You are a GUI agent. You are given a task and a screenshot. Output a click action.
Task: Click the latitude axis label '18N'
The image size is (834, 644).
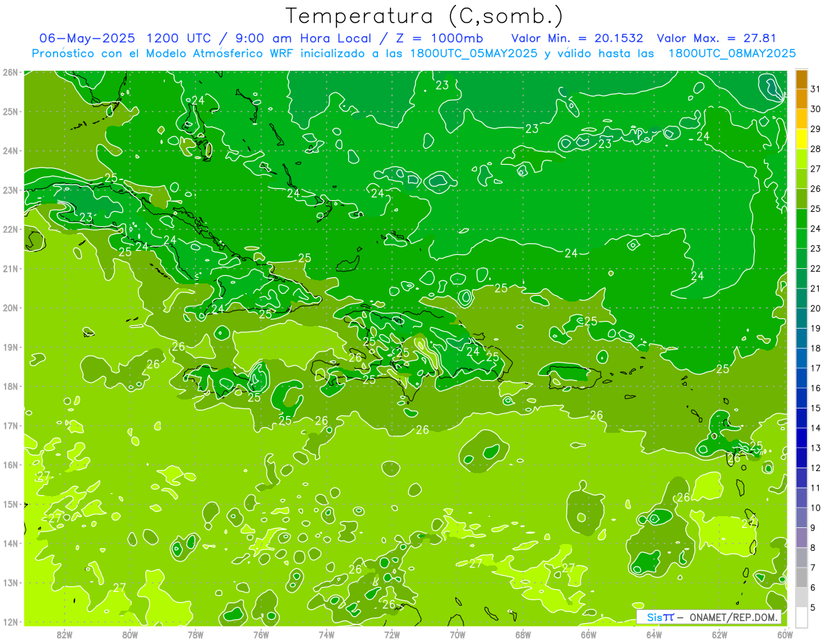point(10,386)
